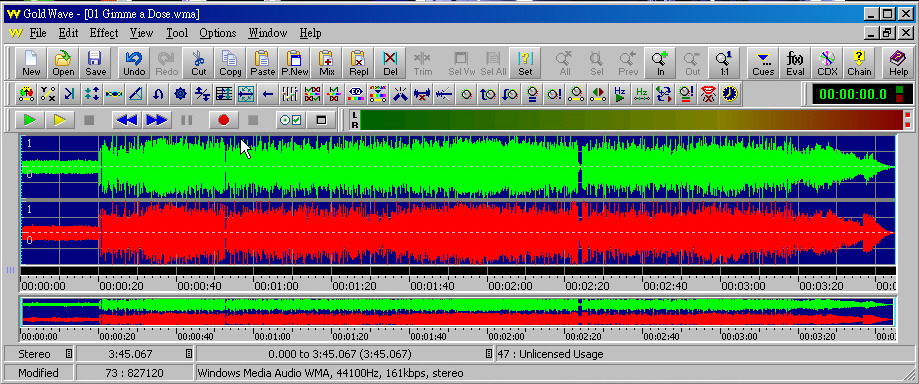Toggle the device controls window button
Image resolution: width=919 pixels, height=384 pixels.
(x=321, y=120)
